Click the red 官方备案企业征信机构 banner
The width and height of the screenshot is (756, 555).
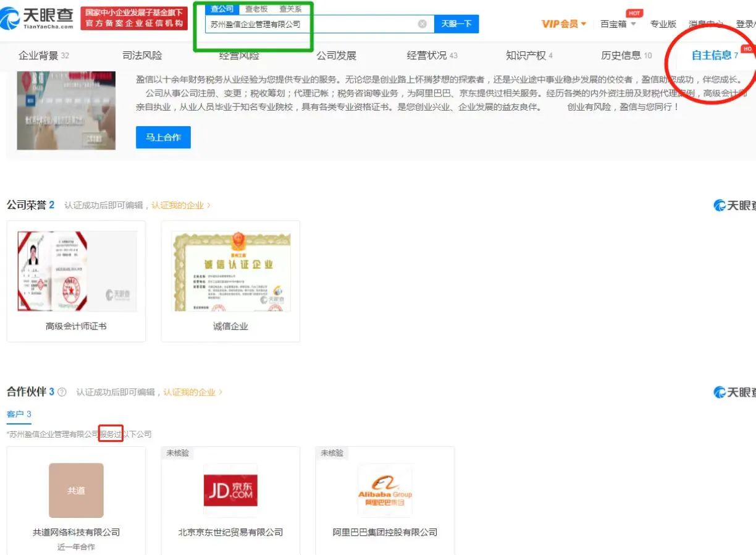pos(134,18)
